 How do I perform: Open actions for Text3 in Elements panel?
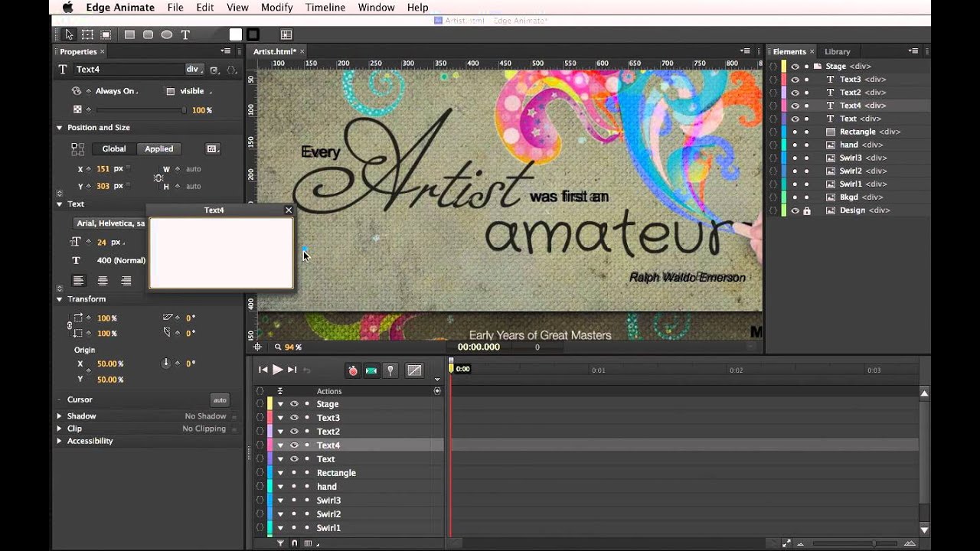click(773, 79)
